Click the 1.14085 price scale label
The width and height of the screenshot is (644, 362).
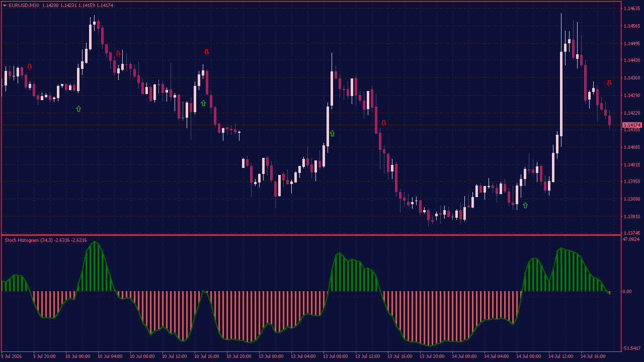tap(632, 147)
